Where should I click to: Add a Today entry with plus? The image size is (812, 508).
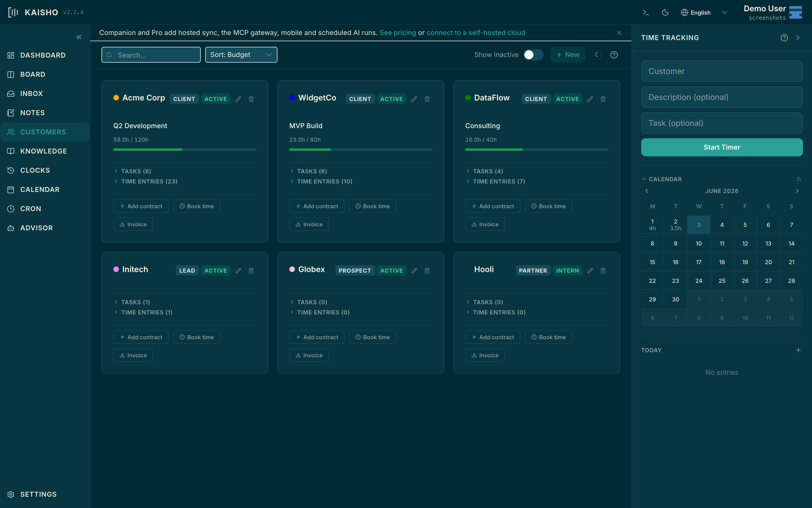[798, 350]
